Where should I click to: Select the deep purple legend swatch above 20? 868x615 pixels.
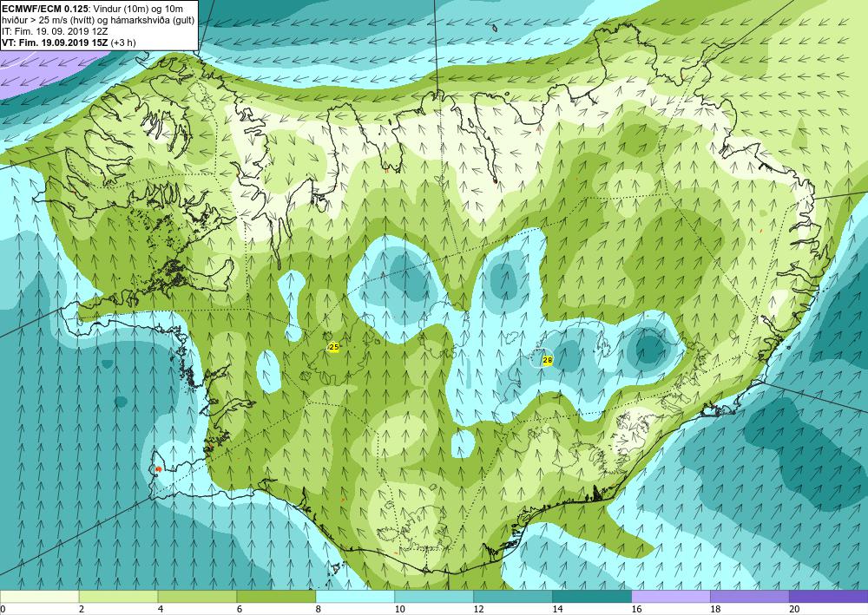(829, 596)
